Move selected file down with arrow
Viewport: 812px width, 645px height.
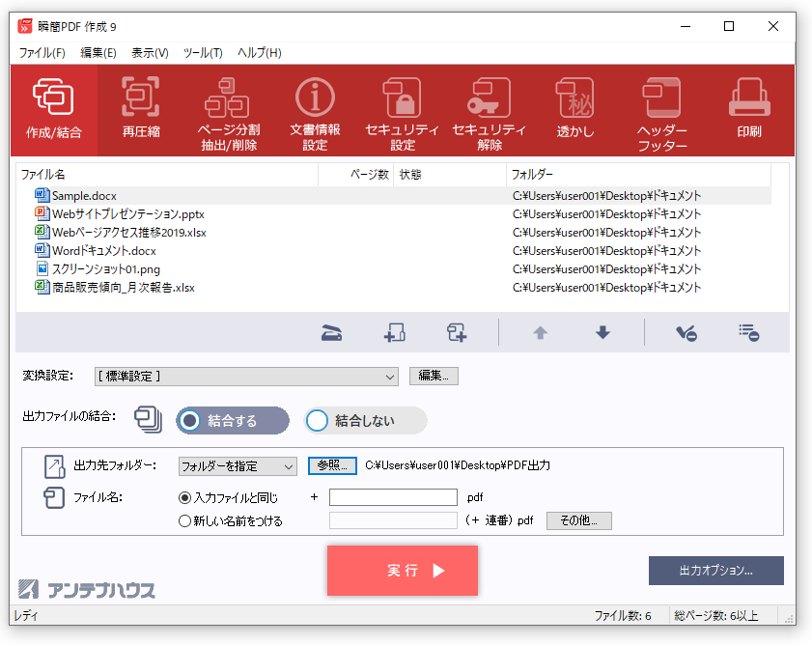tap(602, 332)
